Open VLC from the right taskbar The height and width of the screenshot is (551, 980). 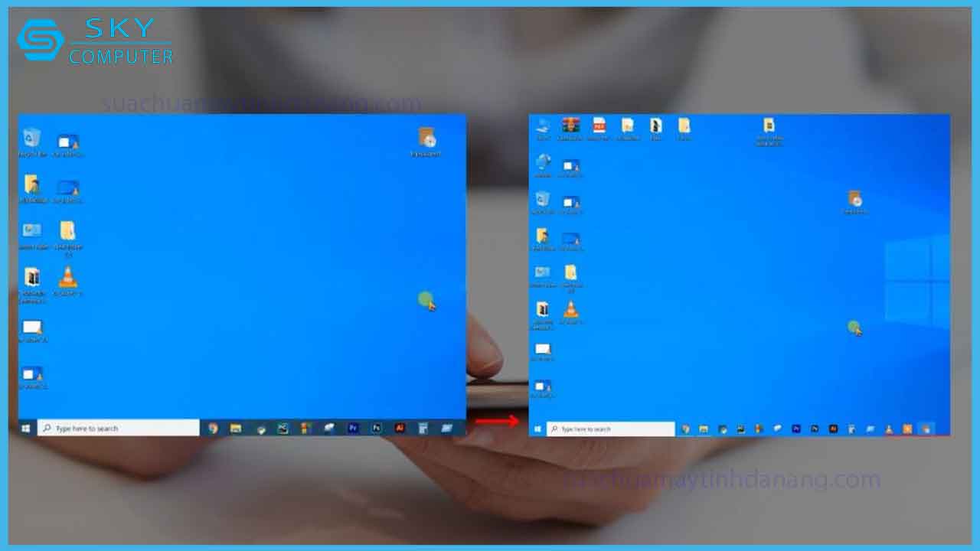coord(889,429)
